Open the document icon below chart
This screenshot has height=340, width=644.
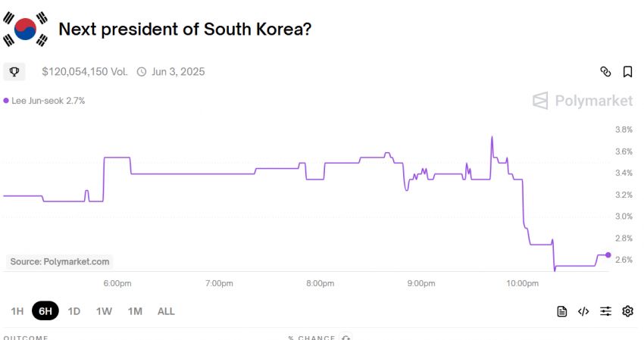click(562, 311)
